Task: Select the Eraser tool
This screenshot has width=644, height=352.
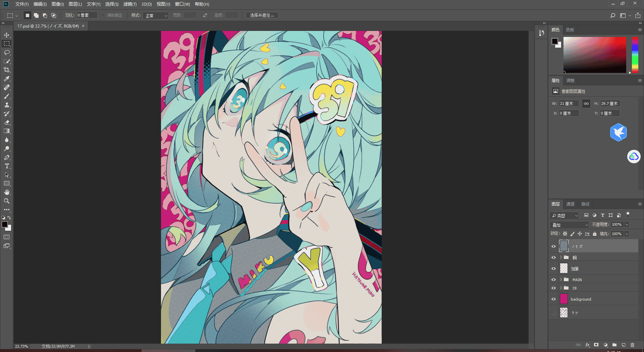Action: coord(7,122)
